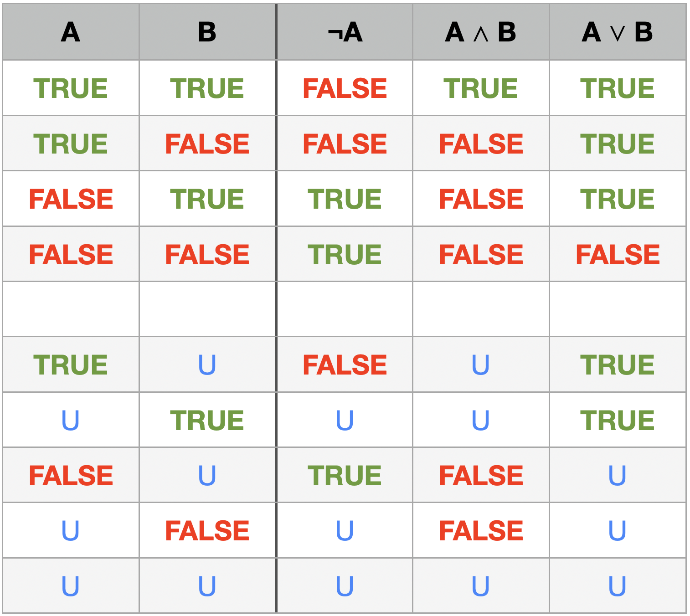Select the "B" column header
The height and width of the screenshot is (616, 690).
coord(207,32)
